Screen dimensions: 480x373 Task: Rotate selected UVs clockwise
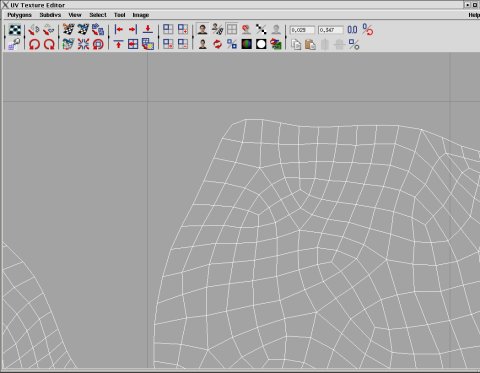49,44
